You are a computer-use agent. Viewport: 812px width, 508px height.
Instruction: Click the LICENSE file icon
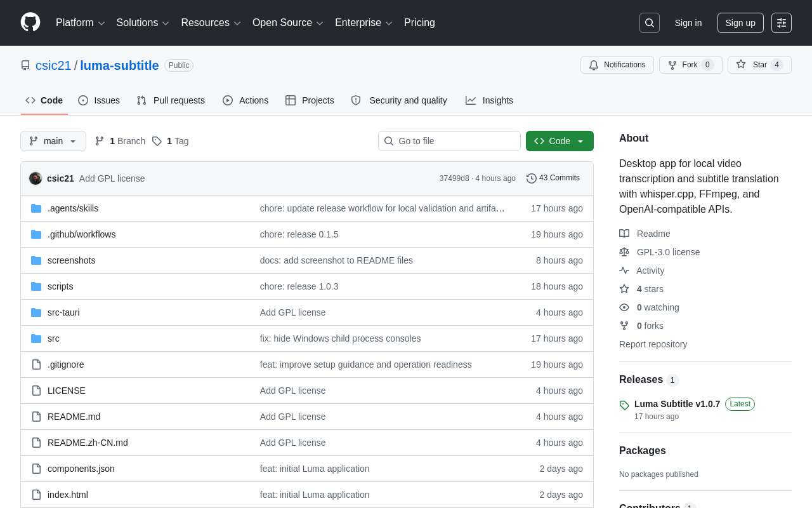pos(36,391)
